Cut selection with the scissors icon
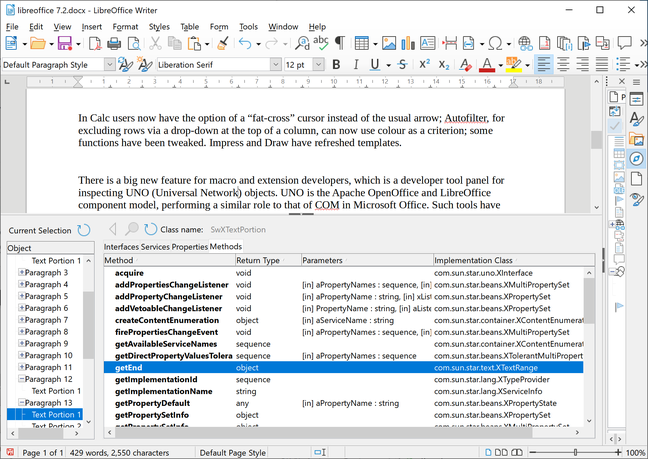The height and width of the screenshot is (459, 648). pos(155,43)
